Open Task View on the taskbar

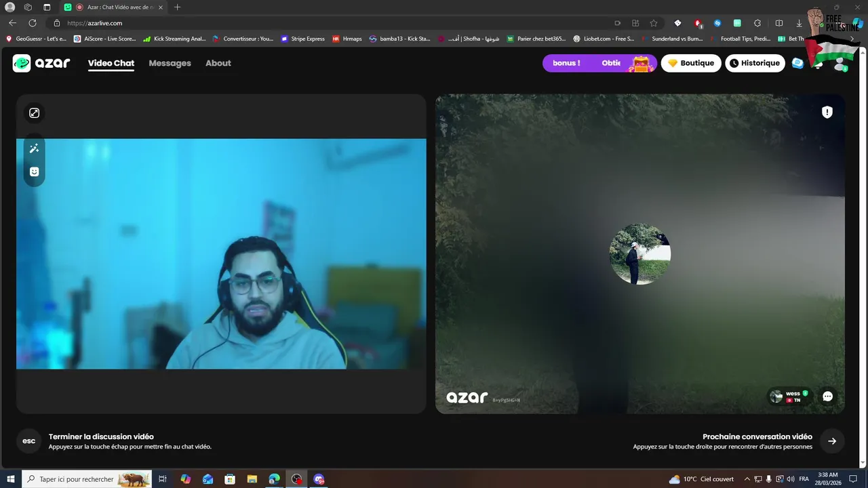163,479
